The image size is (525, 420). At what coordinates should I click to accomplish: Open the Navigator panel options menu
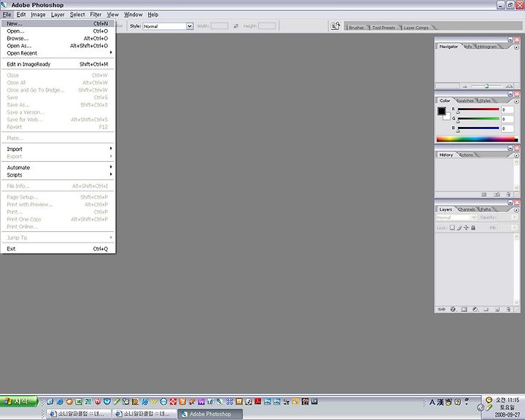click(x=516, y=47)
